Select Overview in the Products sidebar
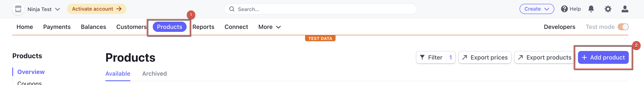644x85 pixels. coord(31,72)
